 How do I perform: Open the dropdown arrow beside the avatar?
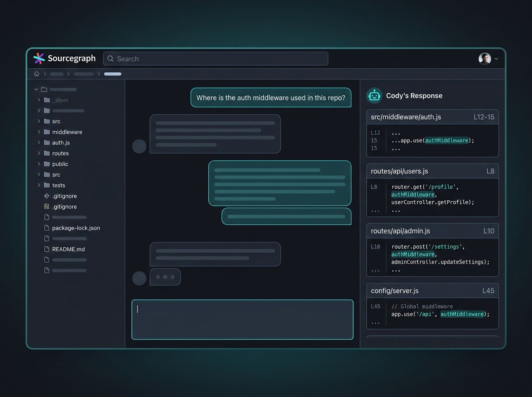coord(496,59)
